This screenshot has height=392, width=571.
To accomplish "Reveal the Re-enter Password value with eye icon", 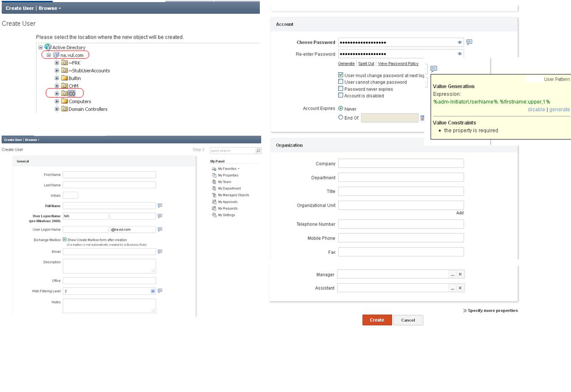I will (x=460, y=54).
